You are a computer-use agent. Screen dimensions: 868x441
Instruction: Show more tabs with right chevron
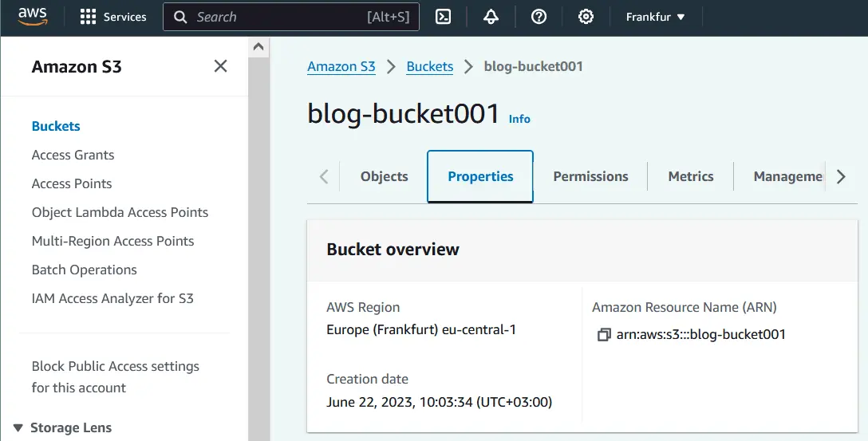[841, 176]
